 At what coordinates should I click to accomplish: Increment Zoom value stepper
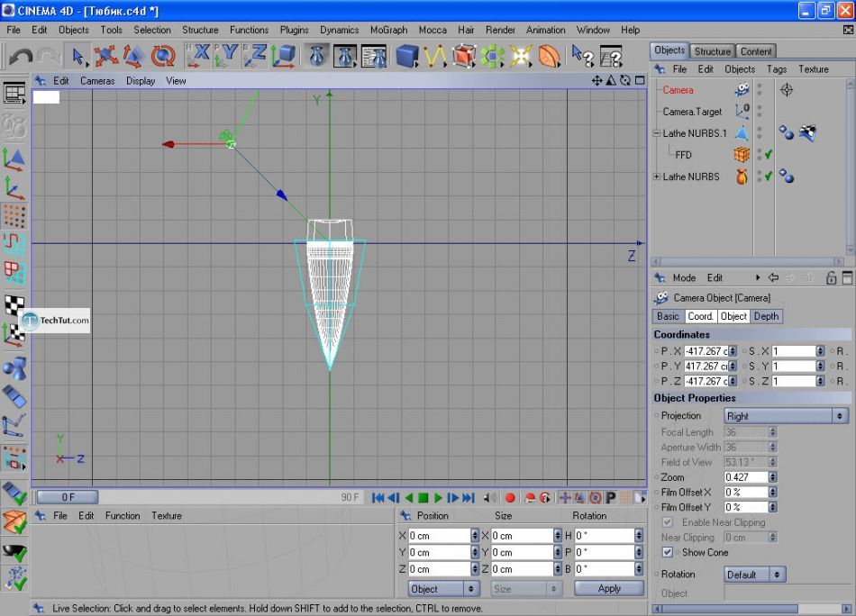[x=772, y=477]
